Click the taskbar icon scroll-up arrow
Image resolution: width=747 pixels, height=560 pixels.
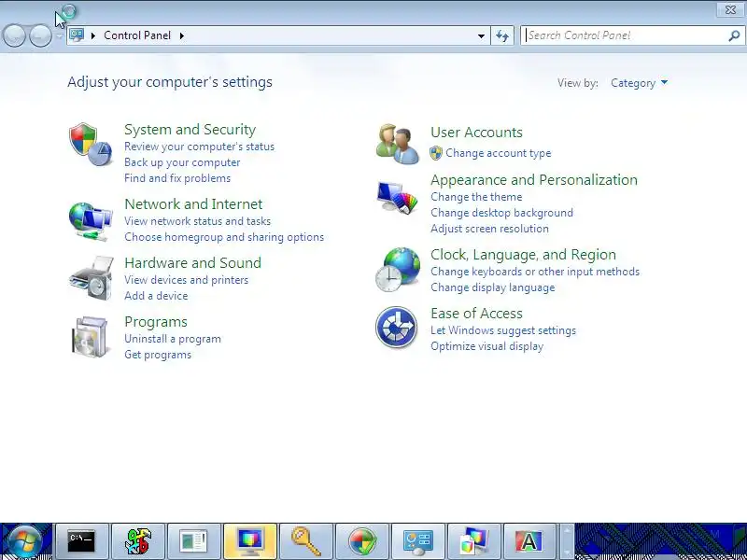[x=566, y=529]
